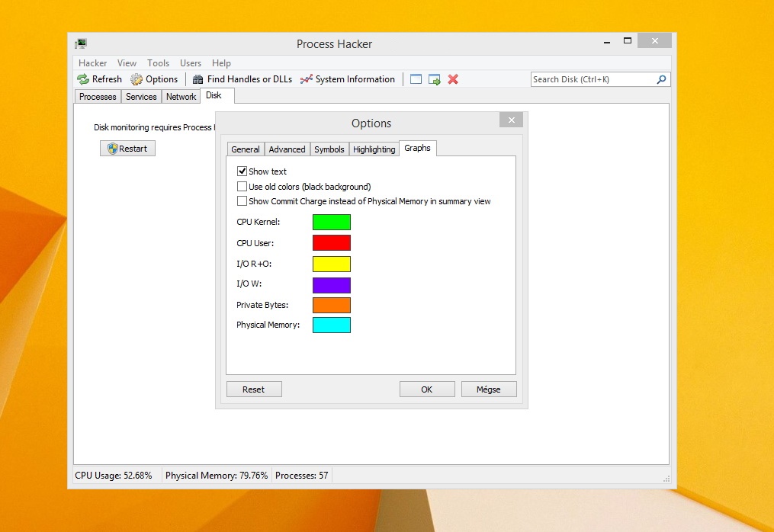The width and height of the screenshot is (774, 532).
Task: Enable Use old colors checkbox
Action: pyautogui.click(x=242, y=187)
